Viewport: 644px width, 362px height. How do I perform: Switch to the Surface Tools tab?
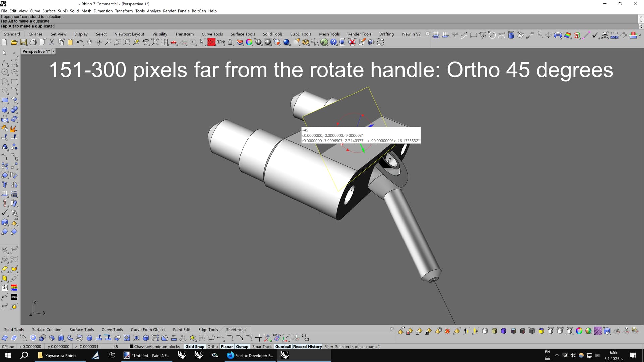point(243,34)
